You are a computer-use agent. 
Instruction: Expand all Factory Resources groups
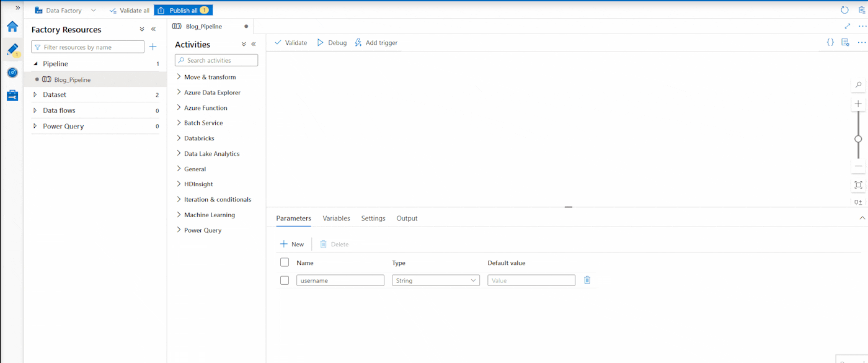pyautogui.click(x=142, y=29)
